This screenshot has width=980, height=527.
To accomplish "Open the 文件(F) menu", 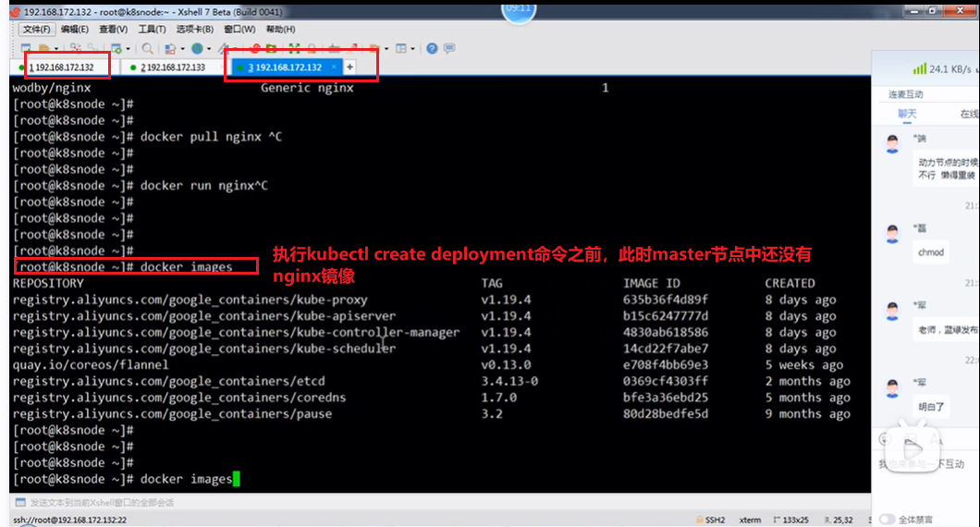I will tap(37, 29).
